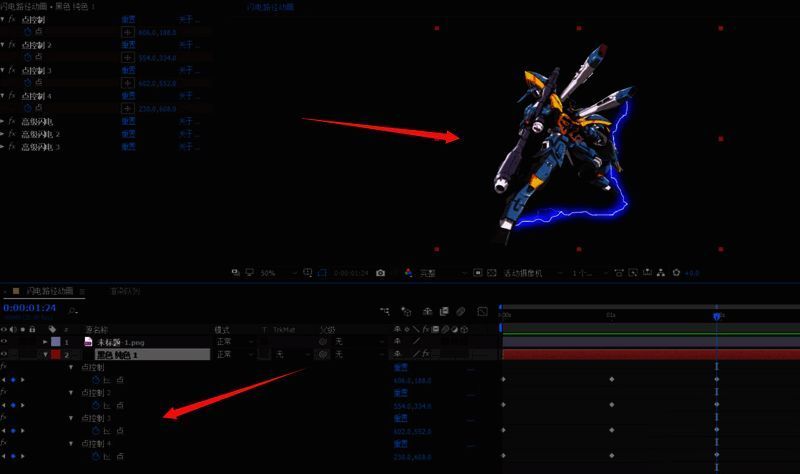This screenshot has height=474, width=800.
Task: Select middle keyframe on 点控制 2 track
Action: click(x=612, y=405)
